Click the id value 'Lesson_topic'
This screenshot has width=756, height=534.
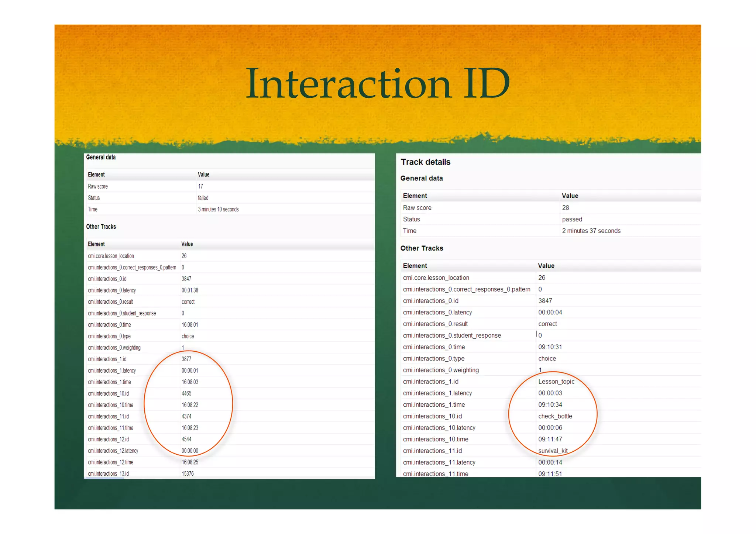pyautogui.click(x=556, y=382)
